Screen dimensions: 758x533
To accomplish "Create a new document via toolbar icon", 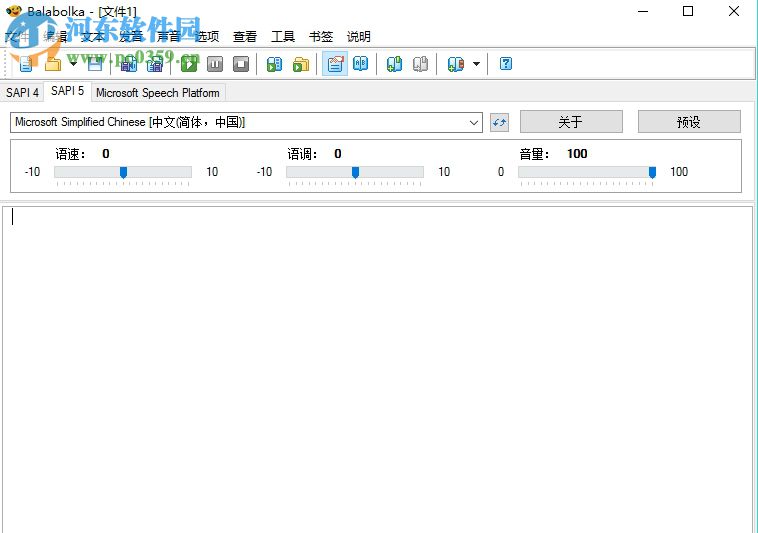I will 26,64.
